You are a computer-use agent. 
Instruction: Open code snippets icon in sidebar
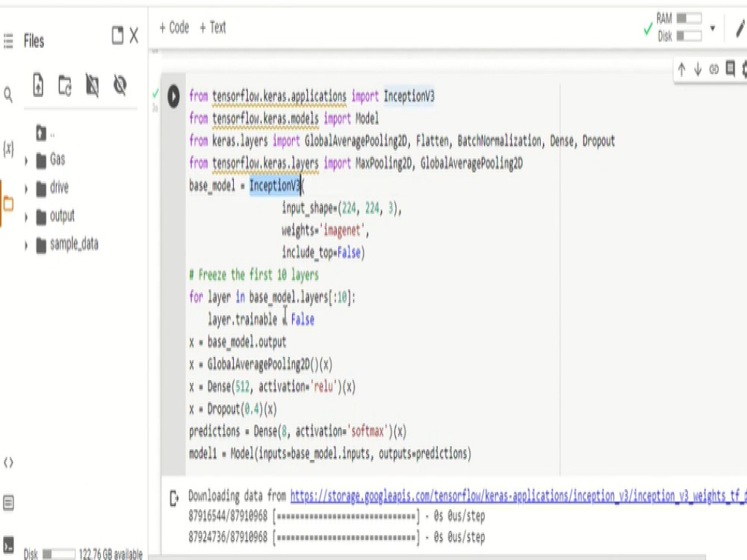(8, 462)
